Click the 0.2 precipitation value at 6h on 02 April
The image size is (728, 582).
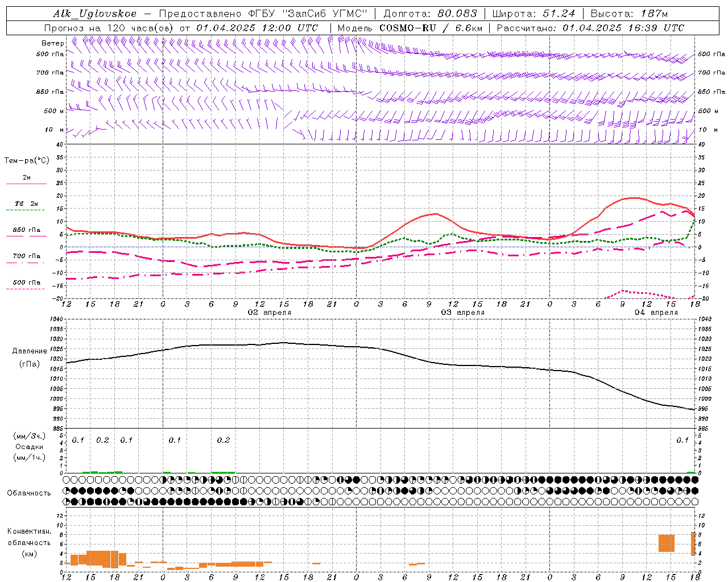(224, 440)
